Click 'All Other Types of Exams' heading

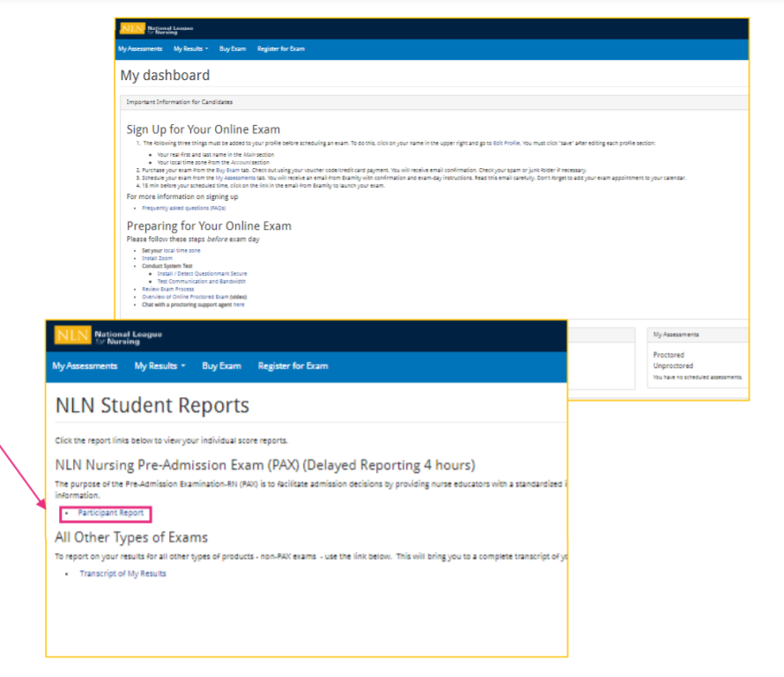tap(131, 538)
